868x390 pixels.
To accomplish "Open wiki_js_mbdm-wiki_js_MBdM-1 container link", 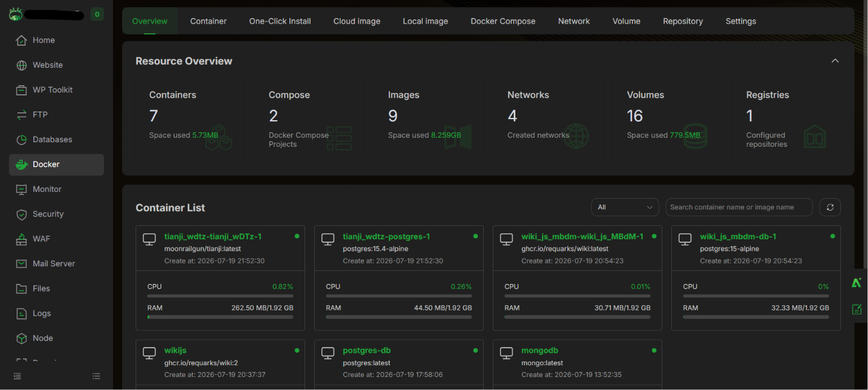I will (x=583, y=236).
